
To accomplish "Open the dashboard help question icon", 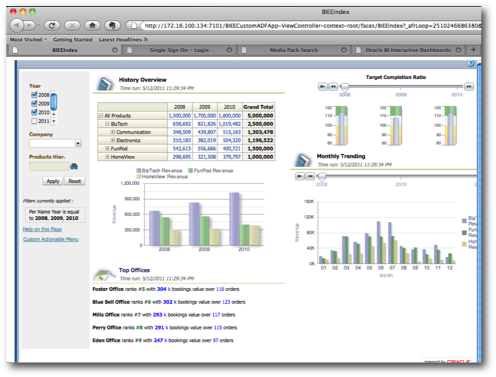I will pos(470,63).
